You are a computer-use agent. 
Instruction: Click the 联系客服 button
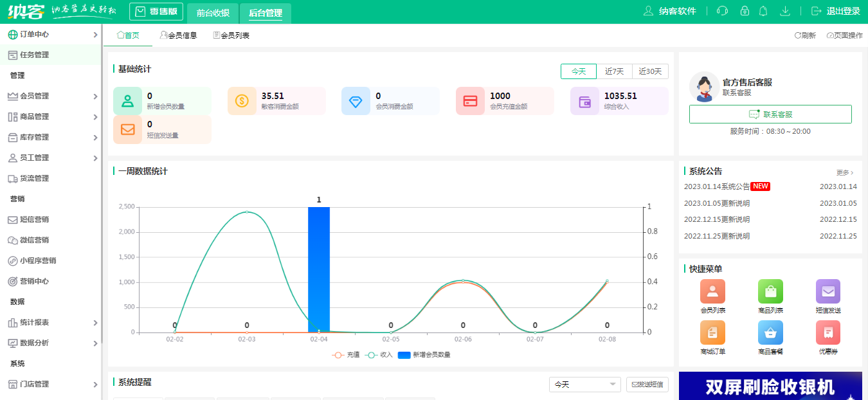pos(770,114)
